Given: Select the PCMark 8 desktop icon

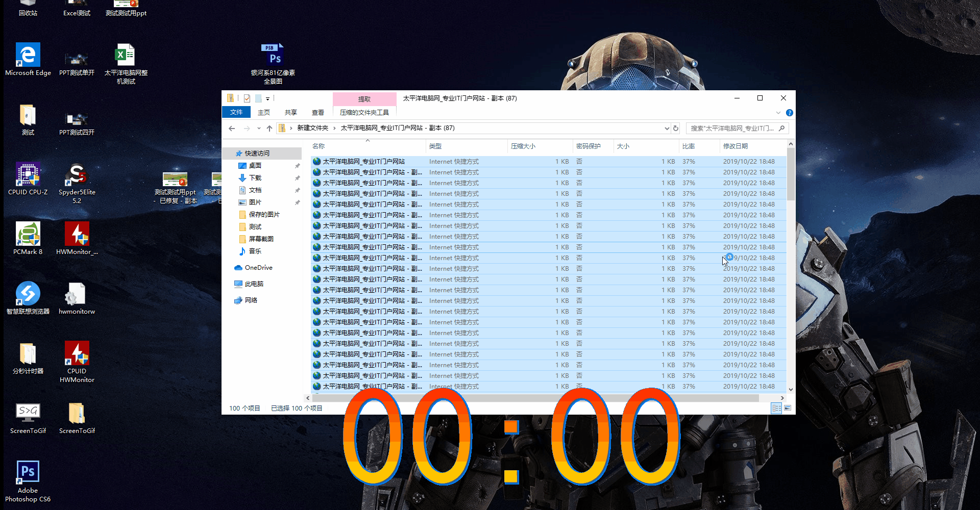Looking at the screenshot, I should 28,238.
